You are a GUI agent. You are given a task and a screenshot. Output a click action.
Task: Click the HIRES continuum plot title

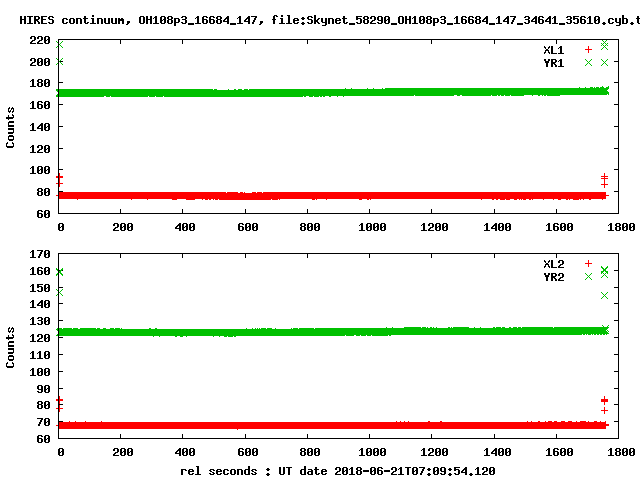[x=329, y=20]
